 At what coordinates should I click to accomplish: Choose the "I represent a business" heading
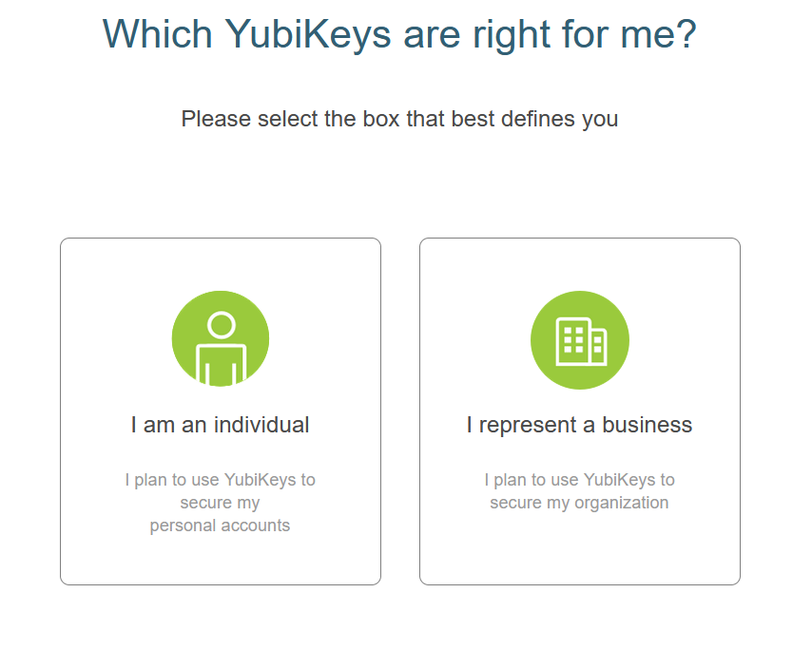(x=579, y=425)
